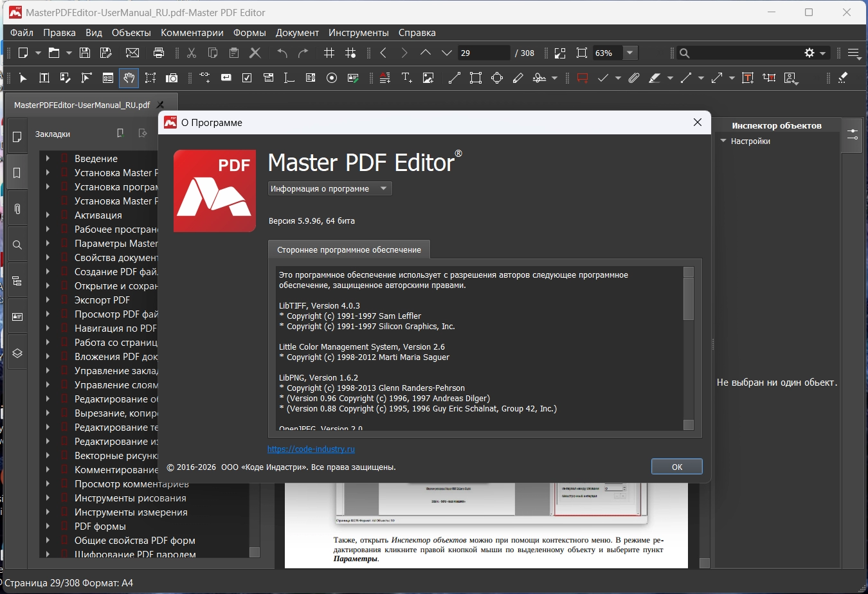Image resolution: width=868 pixels, height=594 pixels.
Task: Open the Pages thumbnail panel icon
Action: point(17,137)
